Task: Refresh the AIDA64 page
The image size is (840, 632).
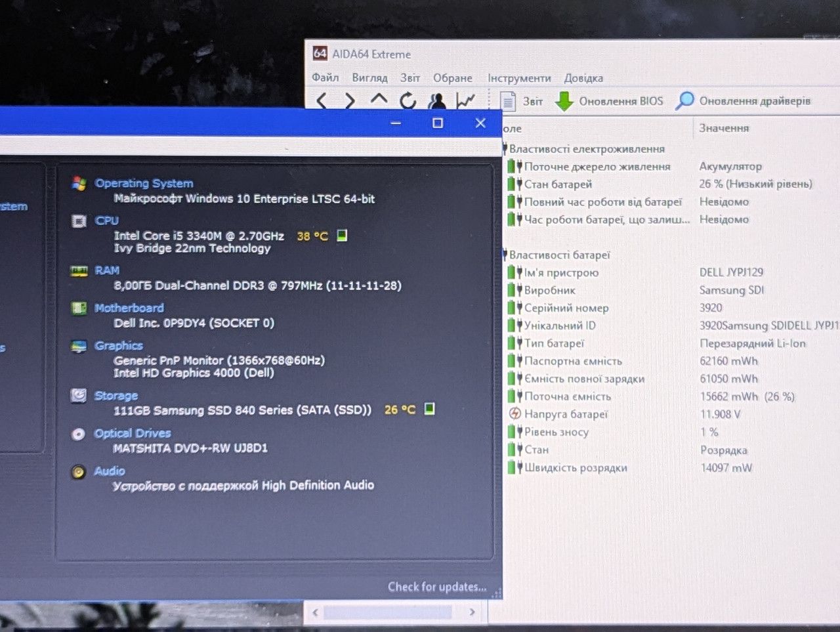Action: pyautogui.click(x=408, y=100)
